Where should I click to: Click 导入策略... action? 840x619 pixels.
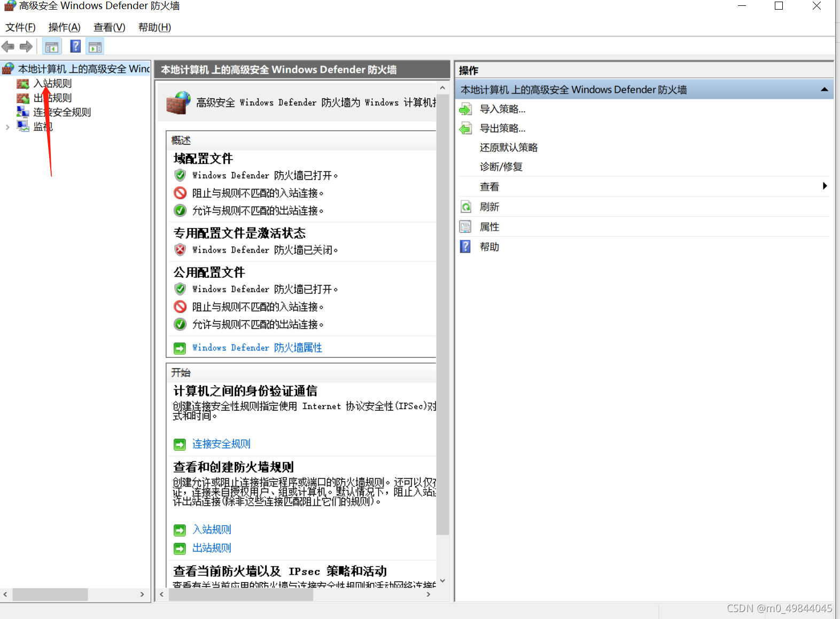[502, 109]
